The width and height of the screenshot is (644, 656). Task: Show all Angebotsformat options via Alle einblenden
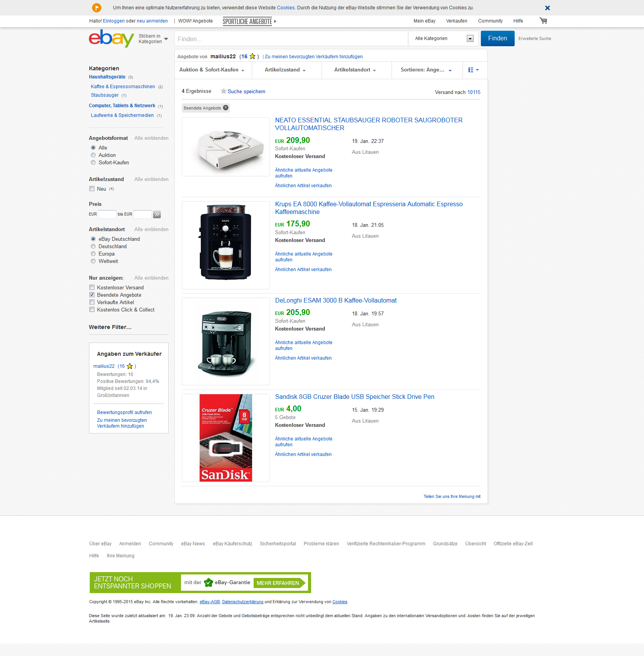pyautogui.click(x=151, y=138)
